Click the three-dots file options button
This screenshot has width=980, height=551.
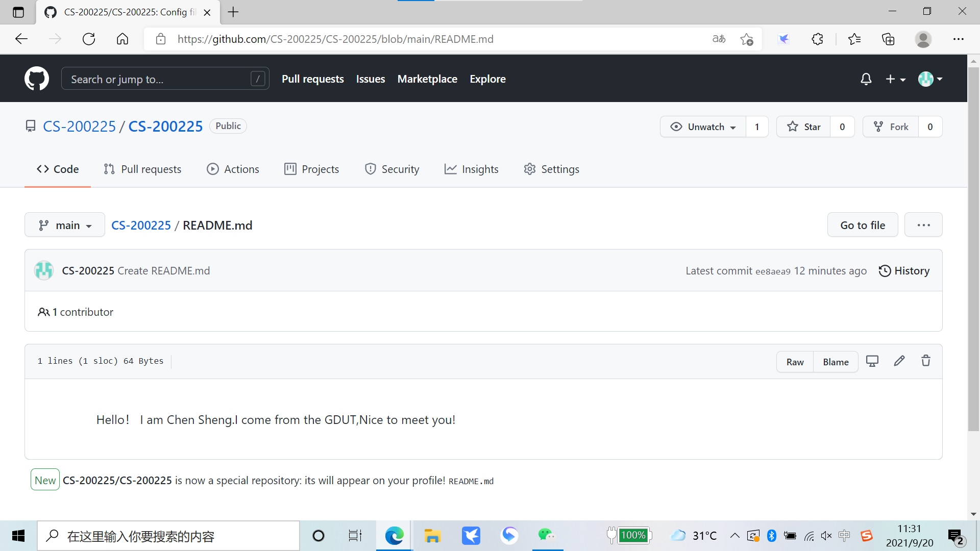tap(923, 225)
